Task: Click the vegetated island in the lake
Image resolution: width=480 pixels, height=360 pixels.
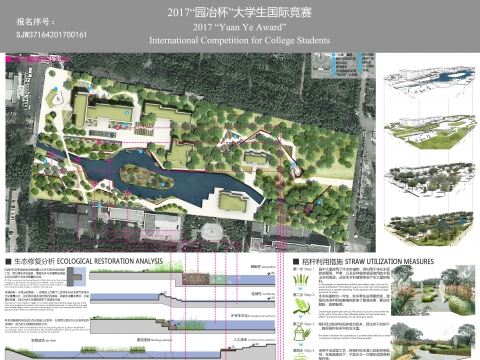Action: (x=146, y=177)
